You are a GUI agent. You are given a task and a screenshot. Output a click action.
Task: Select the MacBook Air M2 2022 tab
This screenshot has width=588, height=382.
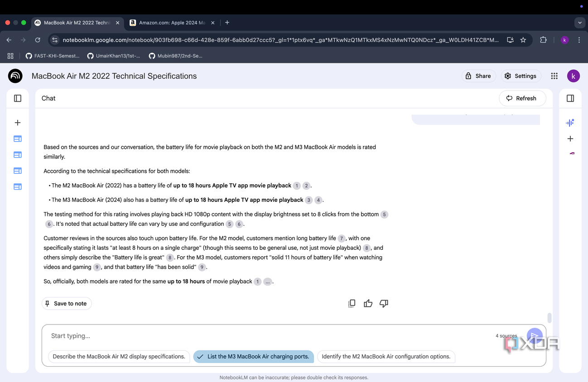[x=76, y=23]
